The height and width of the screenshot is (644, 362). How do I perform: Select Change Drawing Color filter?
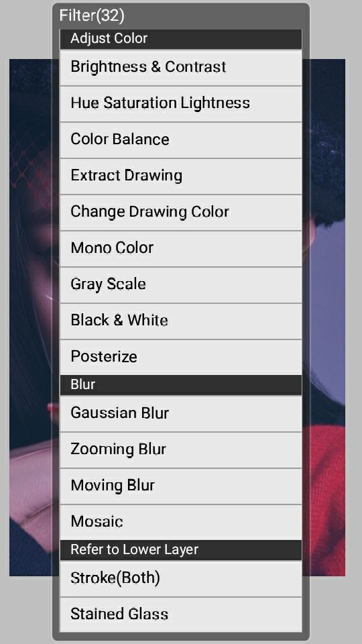click(181, 213)
